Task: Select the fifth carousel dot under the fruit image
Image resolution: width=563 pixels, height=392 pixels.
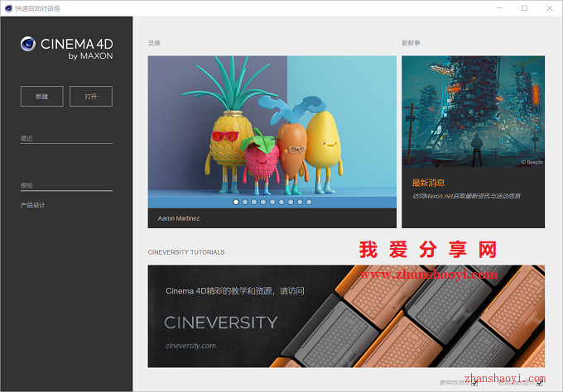Action: coord(272,202)
